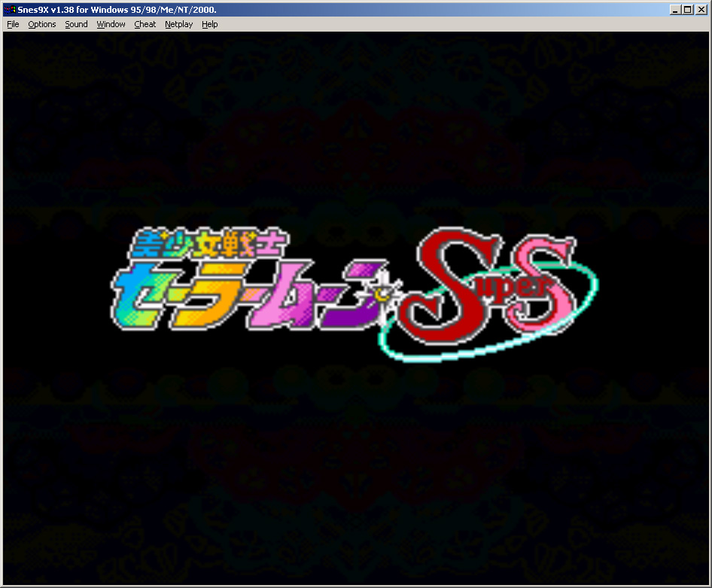This screenshot has width=712, height=588.
Task: Open the Cheat menu
Action: 145,25
